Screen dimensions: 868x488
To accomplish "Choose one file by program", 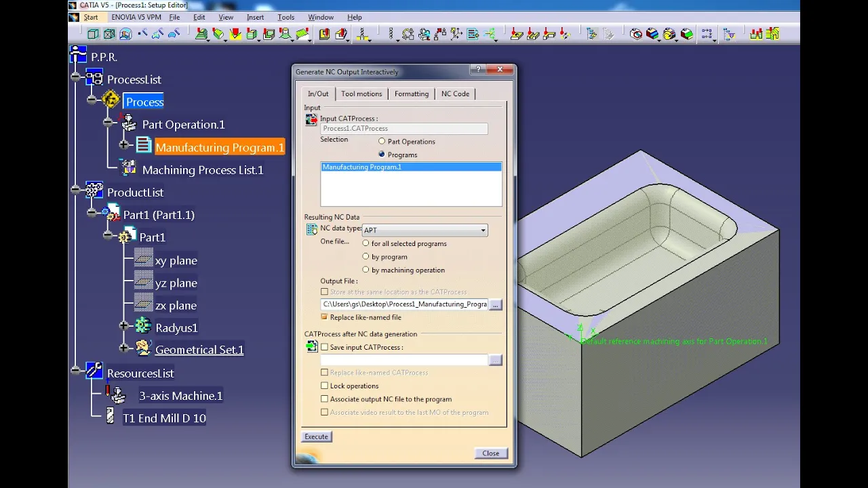I will (x=366, y=257).
